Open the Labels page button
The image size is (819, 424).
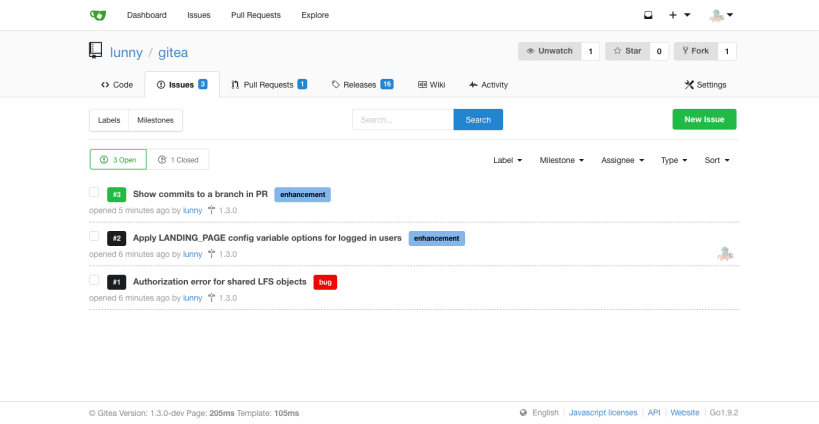pyautogui.click(x=109, y=120)
